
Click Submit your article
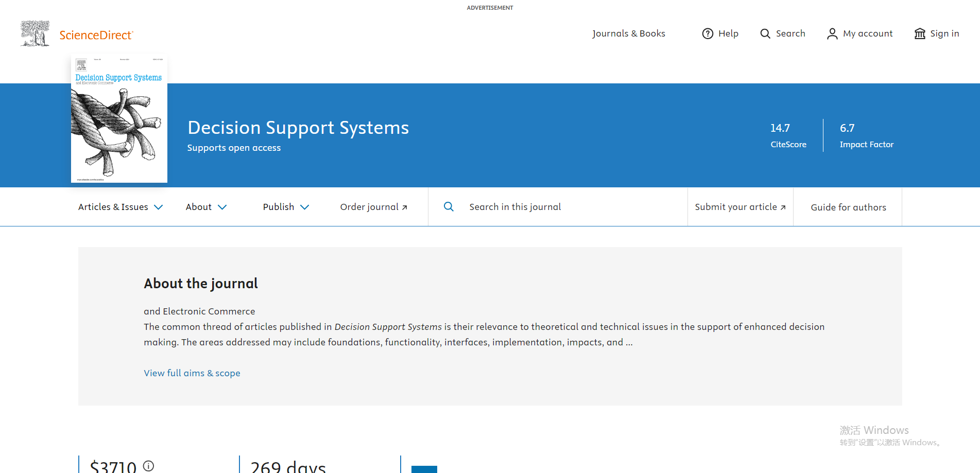(741, 207)
